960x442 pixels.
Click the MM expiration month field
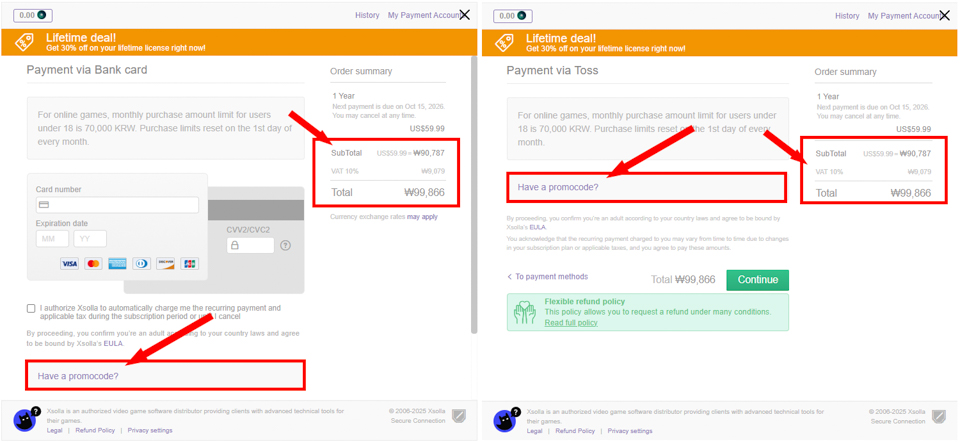pos(52,239)
